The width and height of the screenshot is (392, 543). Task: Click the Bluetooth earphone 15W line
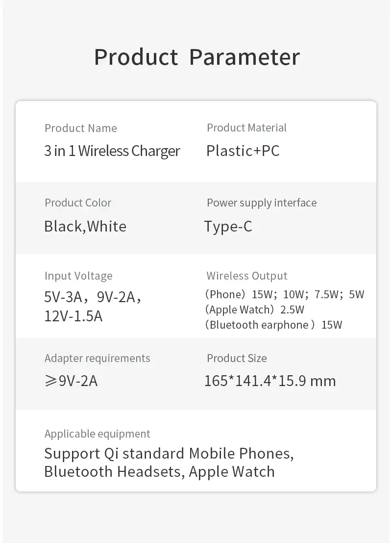(274, 325)
